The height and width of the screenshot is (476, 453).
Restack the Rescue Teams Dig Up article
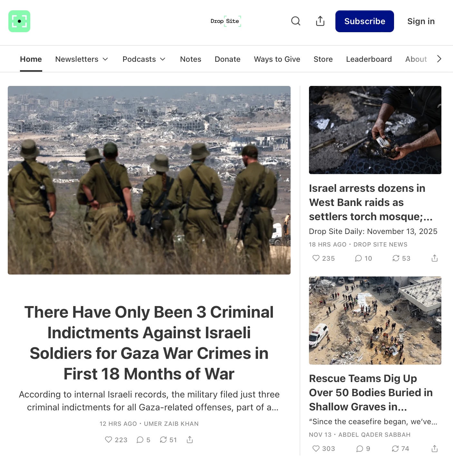400,448
